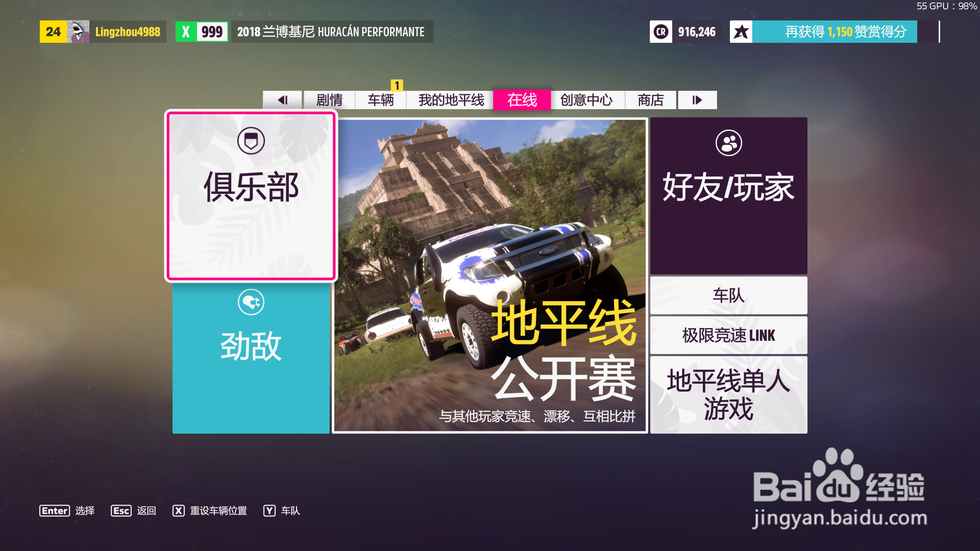This screenshot has height=551, width=980.
Task: Click the Y 车队 prompt
Action: [x=282, y=511]
